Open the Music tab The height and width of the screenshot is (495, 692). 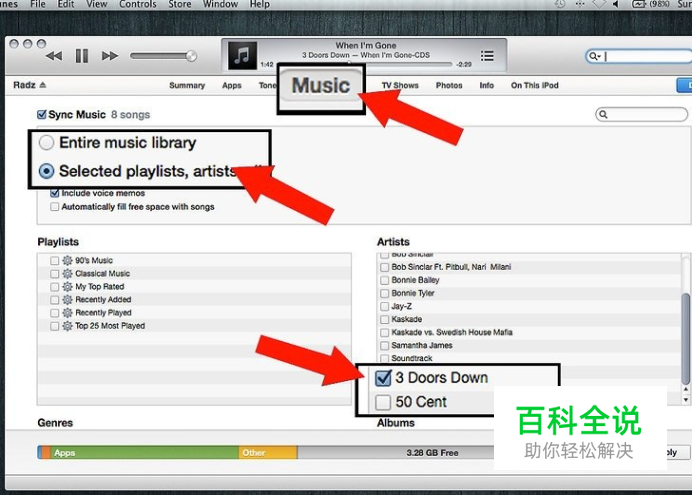tap(321, 85)
